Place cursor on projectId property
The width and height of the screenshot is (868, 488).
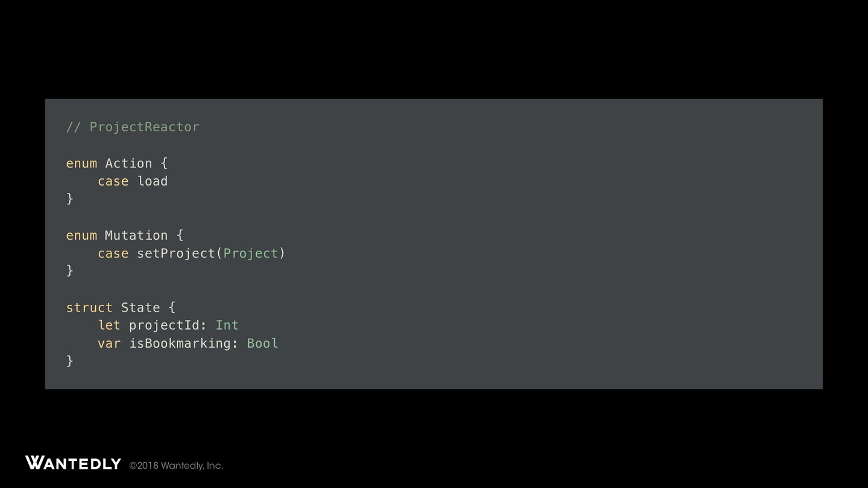click(164, 325)
